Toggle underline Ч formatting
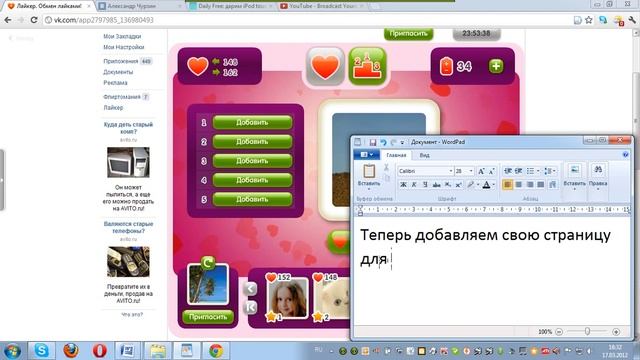 (x=425, y=185)
